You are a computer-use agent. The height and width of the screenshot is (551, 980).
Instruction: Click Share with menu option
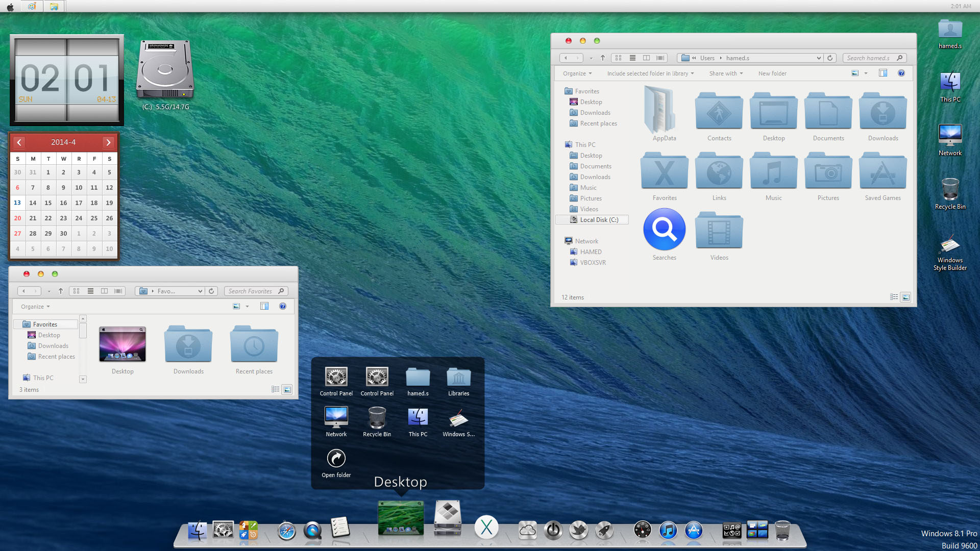pyautogui.click(x=726, y=73)
